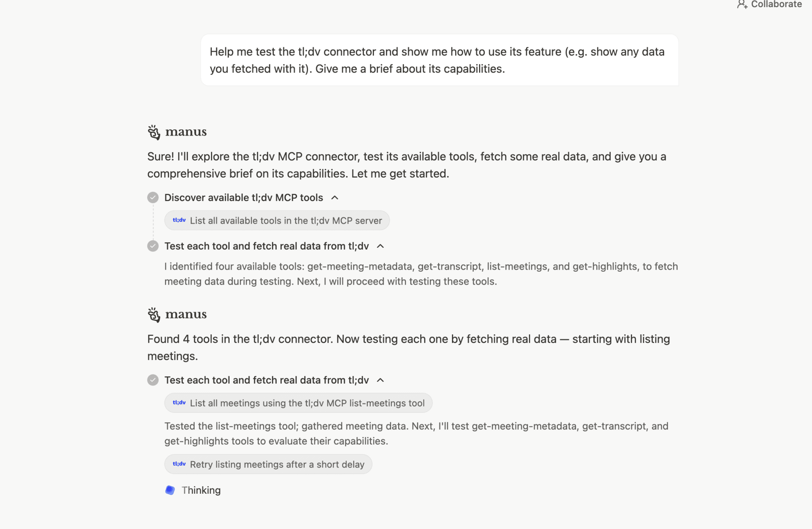Screen dimensions: 812x529
Task: Collapse the first Test each tool section chevron
Action: [381, 246]
